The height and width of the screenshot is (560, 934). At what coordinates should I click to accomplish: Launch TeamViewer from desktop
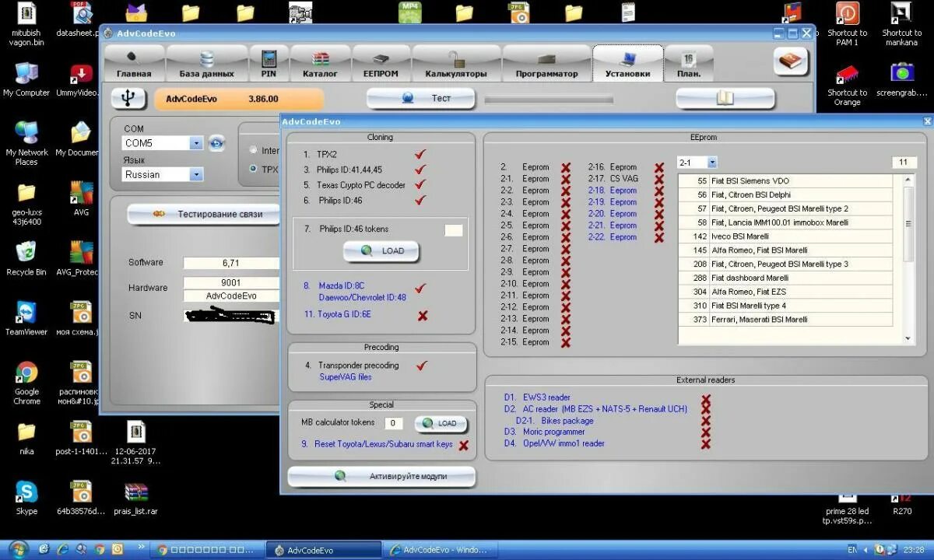point(26,318)
